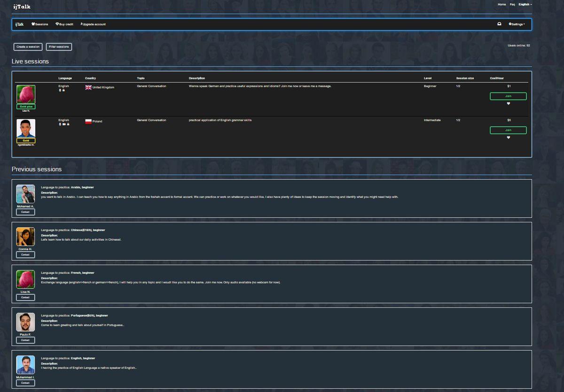The image size is (564, 392).
Task: Click the 'Arabic, beginner' practice language text
Action: pyautogui.click(x=82, y=187)
